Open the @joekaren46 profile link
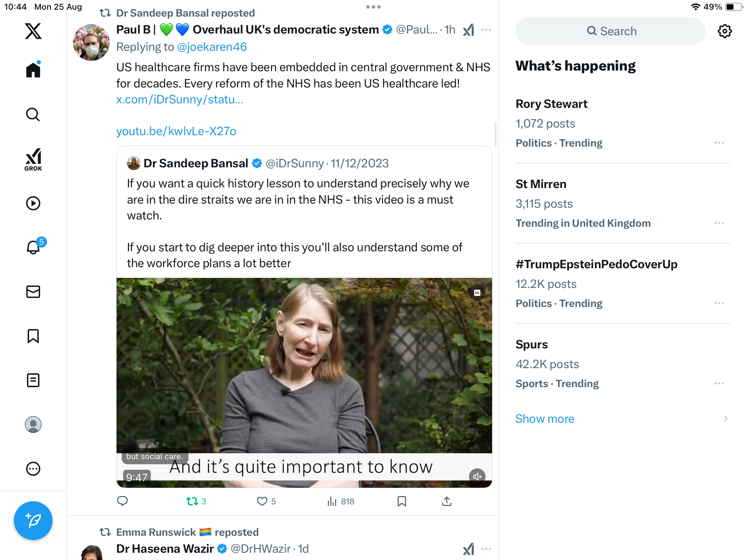Screen dimensions: 747x560 pos(212,47)
